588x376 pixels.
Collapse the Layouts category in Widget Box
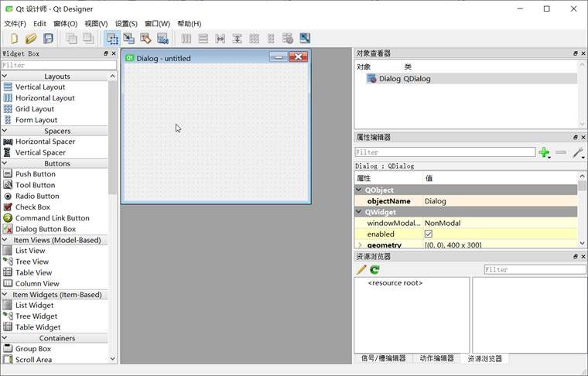click(x=5, y=76)
